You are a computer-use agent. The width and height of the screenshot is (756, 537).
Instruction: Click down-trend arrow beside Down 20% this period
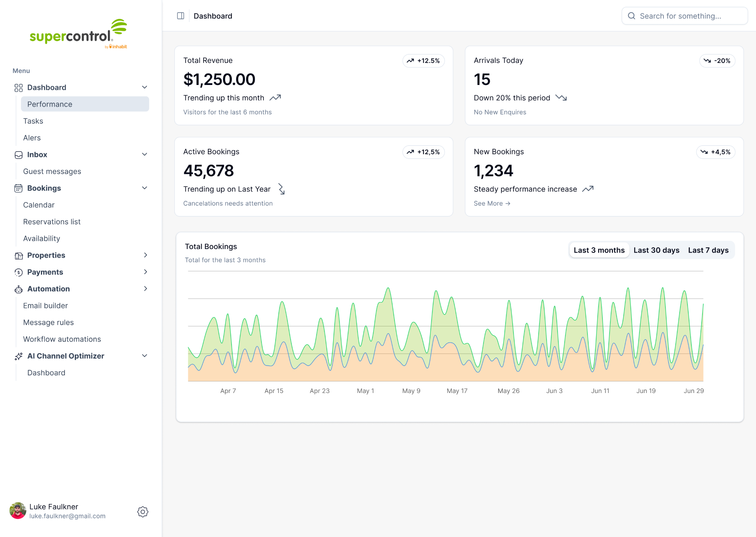point(561,98)
